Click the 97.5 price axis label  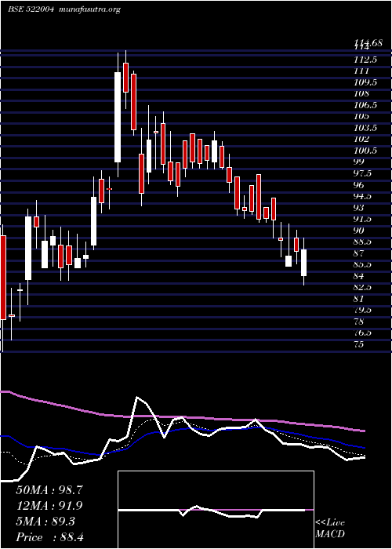(363, 173)
